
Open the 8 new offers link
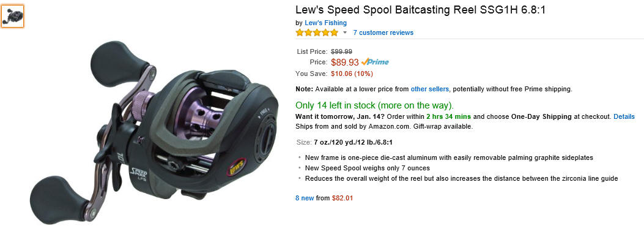tap(305, 198)
